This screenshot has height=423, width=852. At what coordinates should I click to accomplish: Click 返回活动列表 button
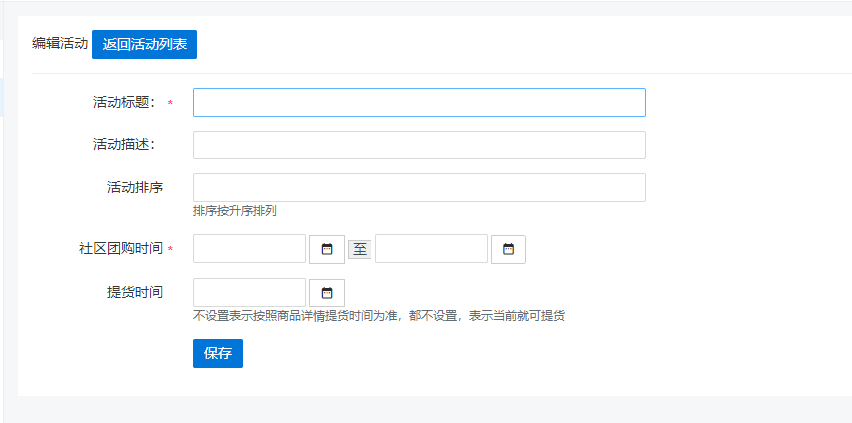pos(145,45)
